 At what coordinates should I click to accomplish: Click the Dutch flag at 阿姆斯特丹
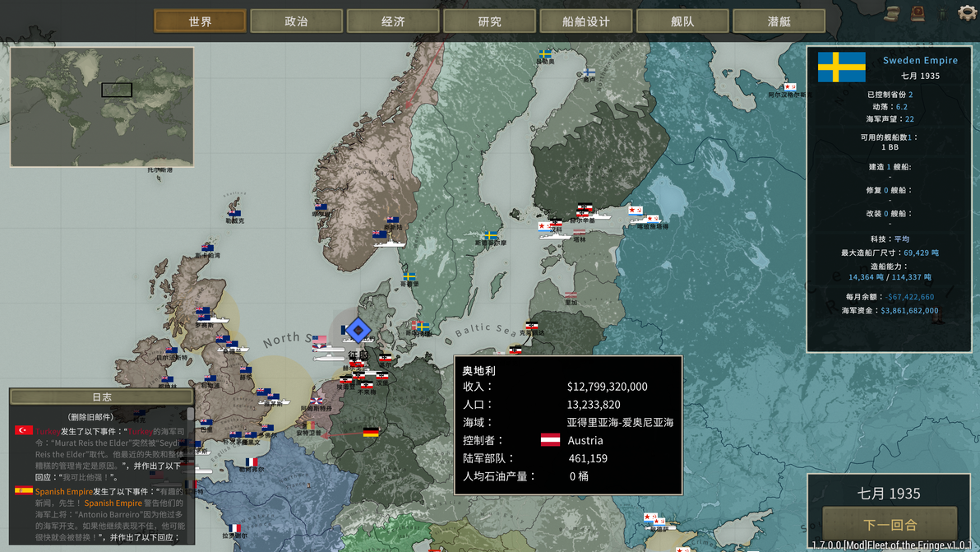317,401
